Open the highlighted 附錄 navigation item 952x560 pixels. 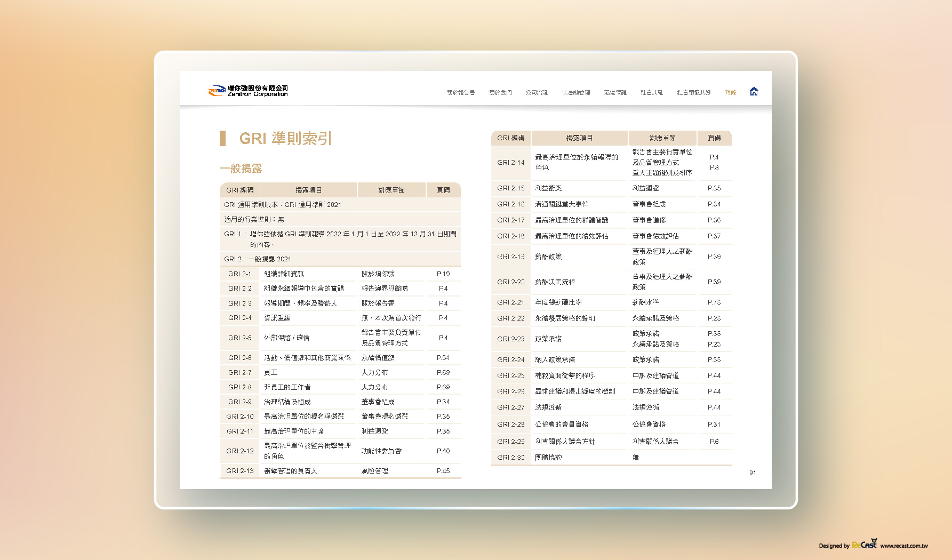(731, 92)
